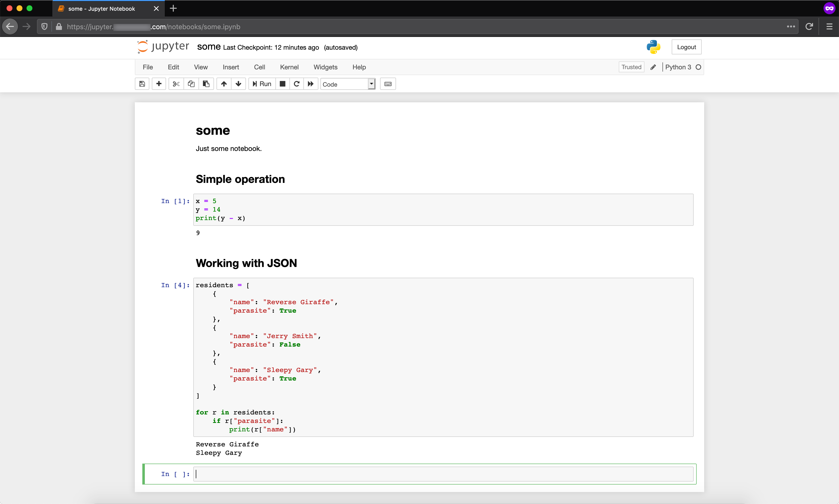Click the command palette keyboard icon
Image resolution: width=839 pixels, height=504 pixels.
(388, 84)
